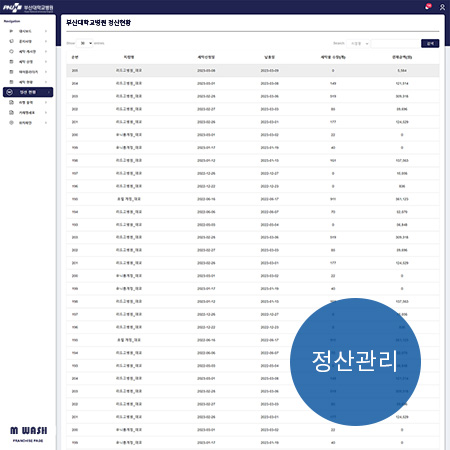This screenshot has width=450, height=450.
Task: Click the gear icon of the last sidebar item
Action: pyautogui.click(x=11, y=123)
